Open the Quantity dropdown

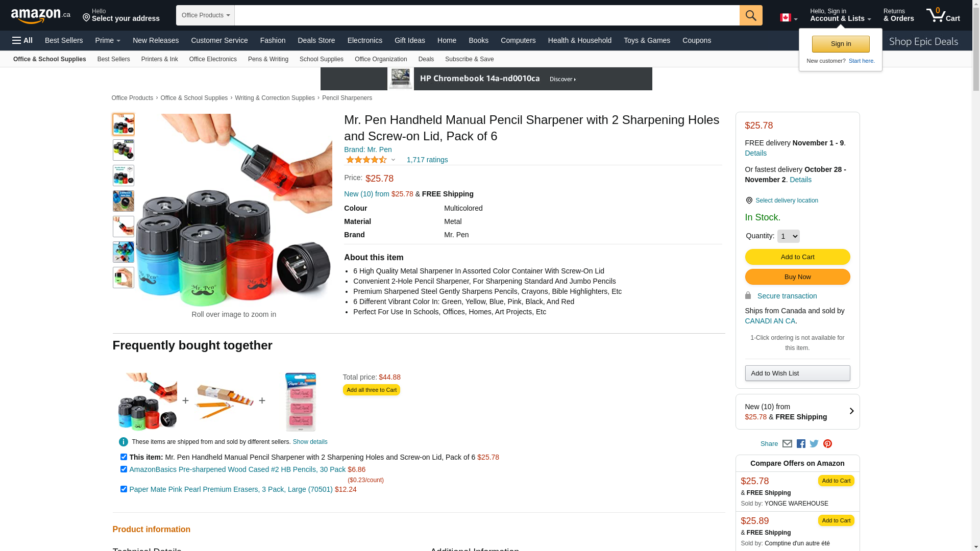788,236
